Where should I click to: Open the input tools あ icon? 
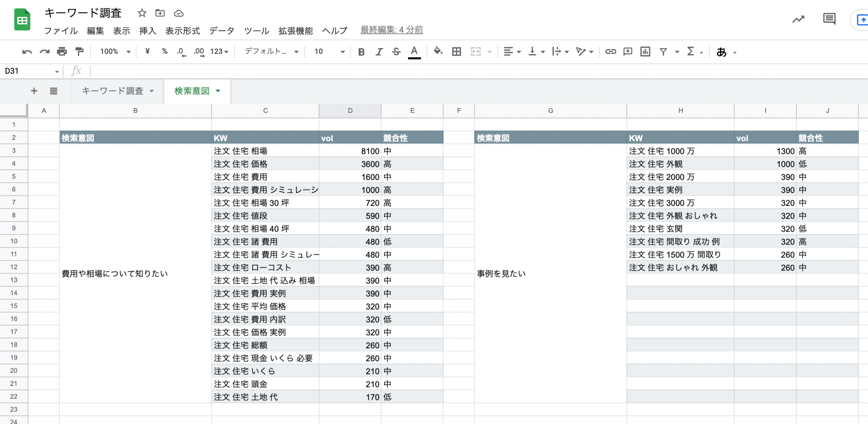[x=722, y=52]
